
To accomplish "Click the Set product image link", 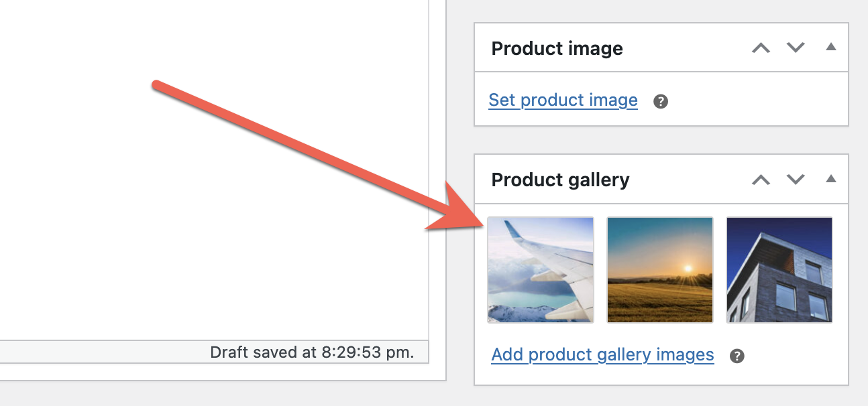I will coord(563,100).
